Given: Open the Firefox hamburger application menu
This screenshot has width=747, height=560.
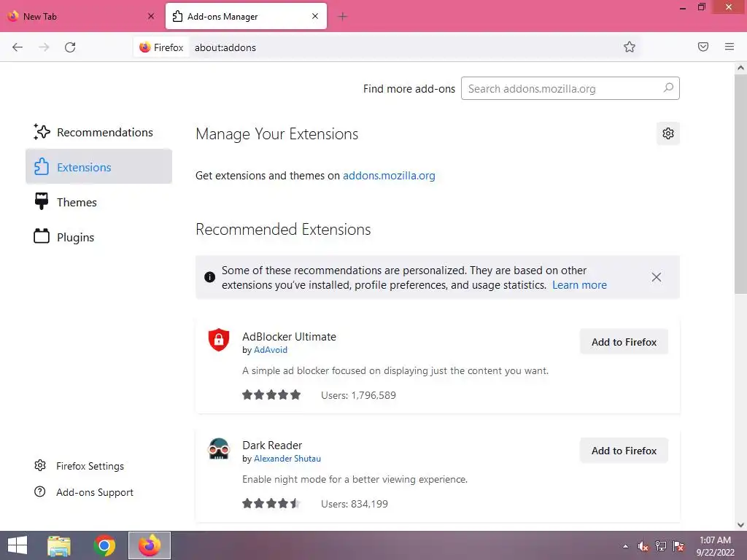Looking at the screenshot, I should pos(729,47).
